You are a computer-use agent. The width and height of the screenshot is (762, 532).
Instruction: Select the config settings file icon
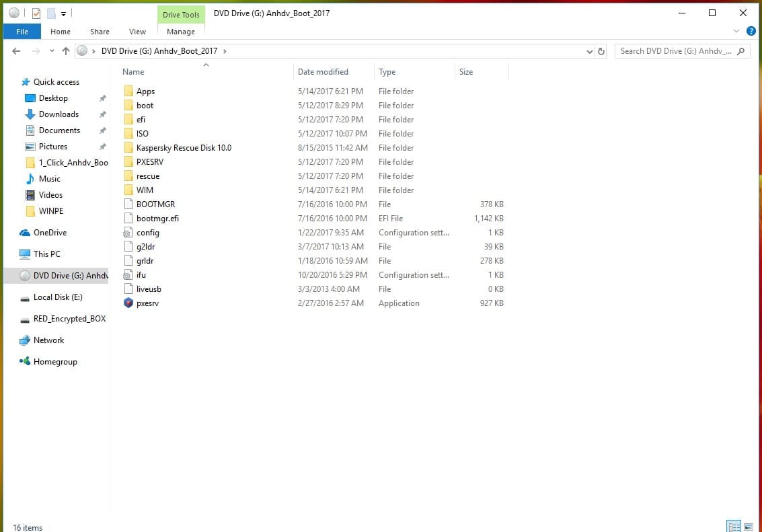[128, 232]
